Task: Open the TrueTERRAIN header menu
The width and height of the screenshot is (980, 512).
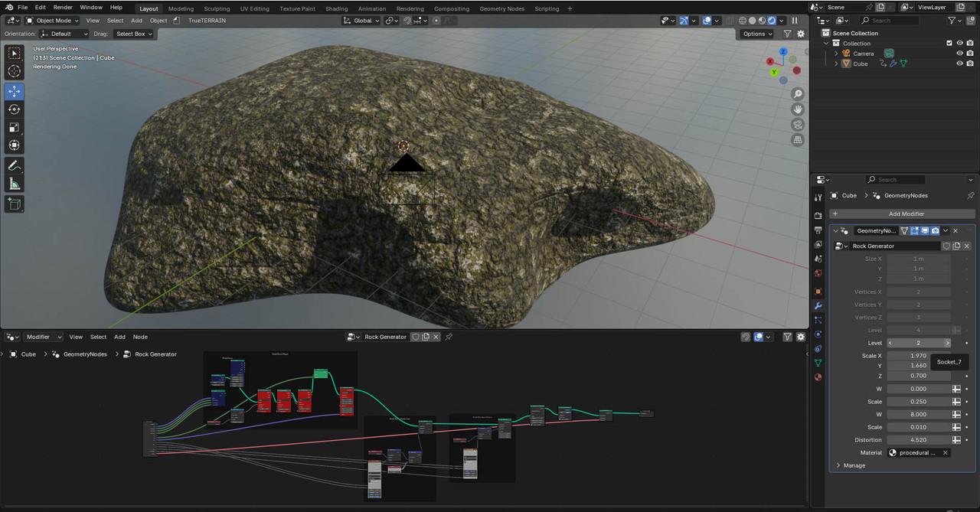Action: pos(207,21)
